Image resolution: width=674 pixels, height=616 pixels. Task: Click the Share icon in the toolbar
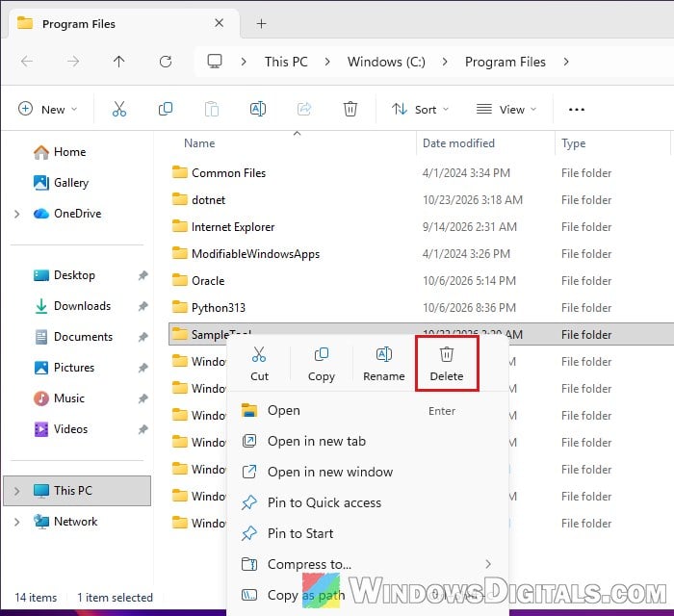(x=304, y=109)
